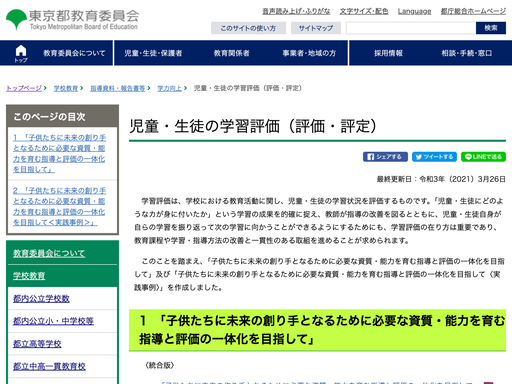This screenshot has height=384, width=512.
Task: Share page with Facebook シェアする button
Action: [x=385, y=157]
